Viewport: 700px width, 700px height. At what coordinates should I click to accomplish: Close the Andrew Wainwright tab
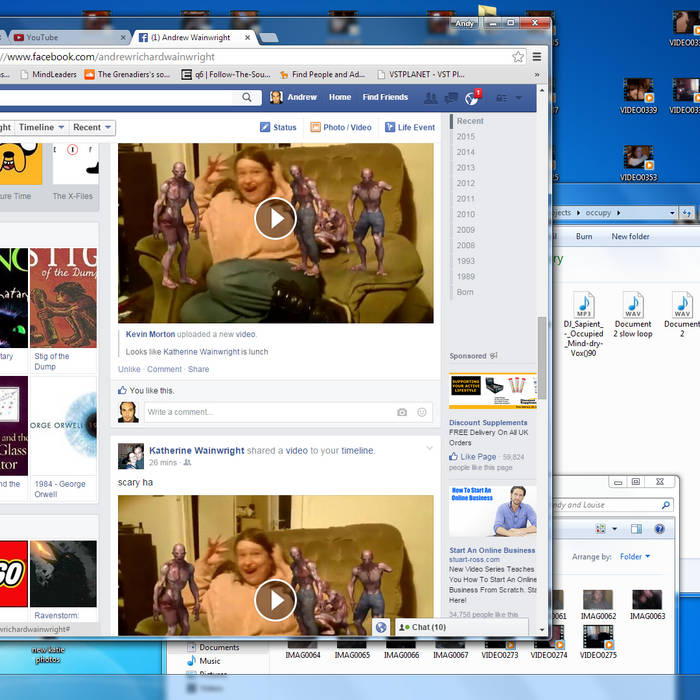[247, 38]
